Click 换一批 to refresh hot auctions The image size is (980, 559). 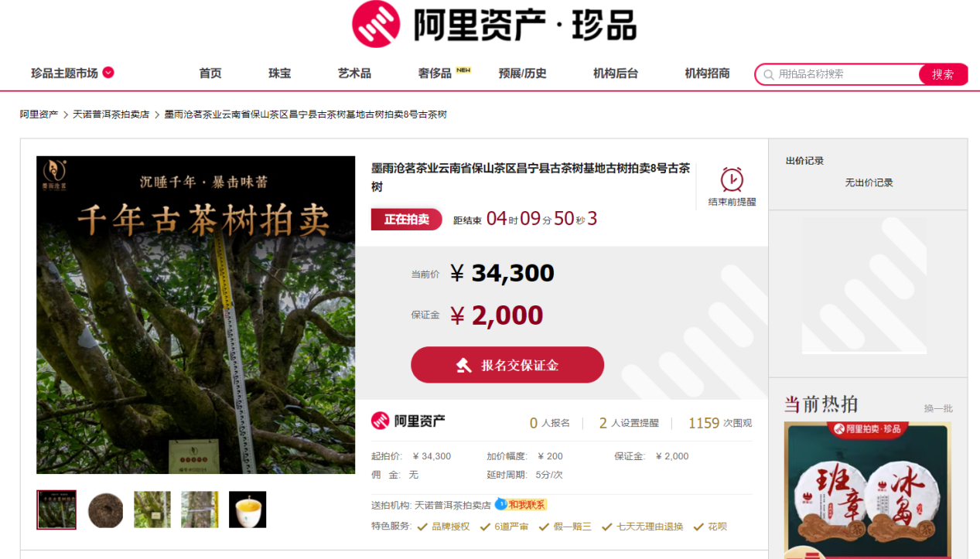pos(938,408)
